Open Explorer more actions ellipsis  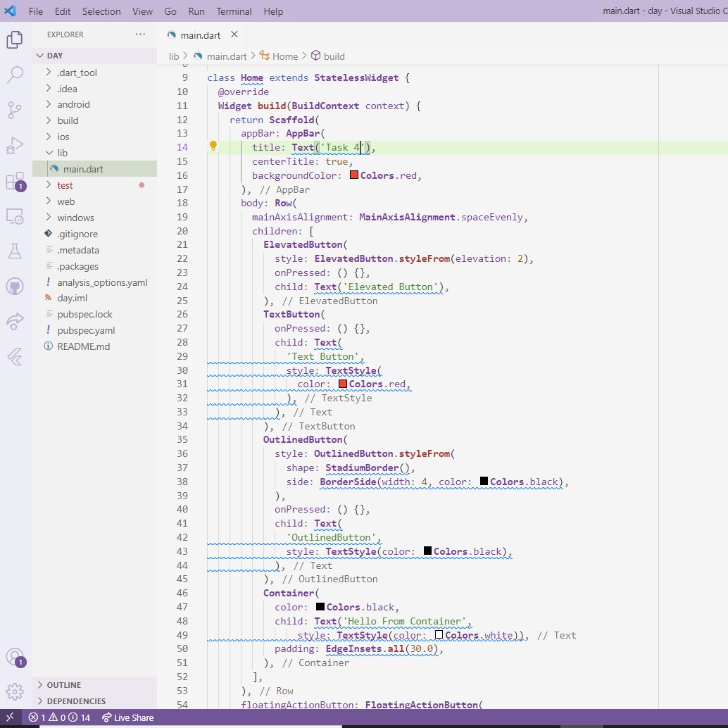coord(140,34)
